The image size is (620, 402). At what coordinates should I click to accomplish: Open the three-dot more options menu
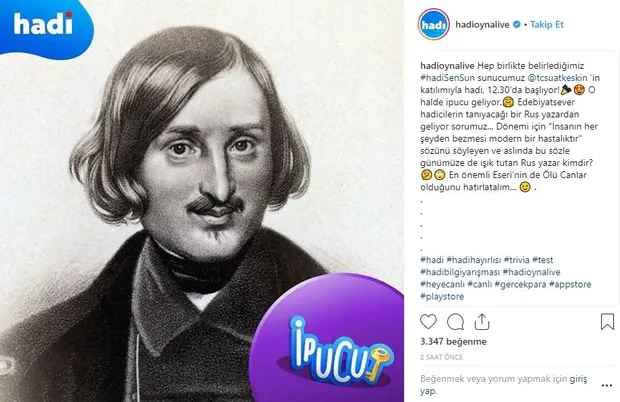pyautogui.click(x=607, y=386)
